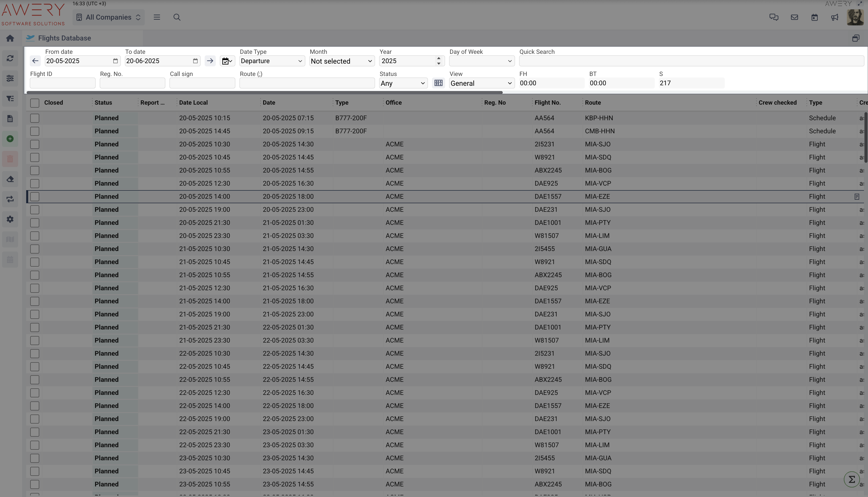Open the Date Type dropdown
Viewport: 868px width, 497px height.
point(272,61)
